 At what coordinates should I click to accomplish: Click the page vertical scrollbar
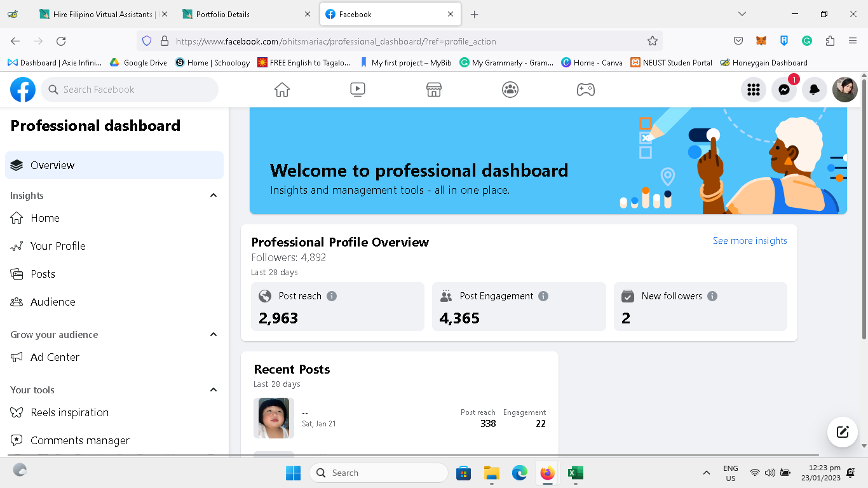tap(864, 210)
